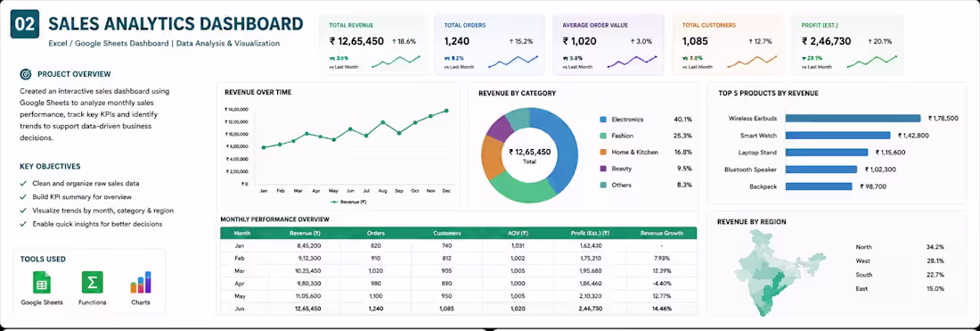The height and width of the screenshot is (331, 980).
Task: Click the 'AVERAGE ORDER VALUE' card title
Action: [x=595, y=26]
